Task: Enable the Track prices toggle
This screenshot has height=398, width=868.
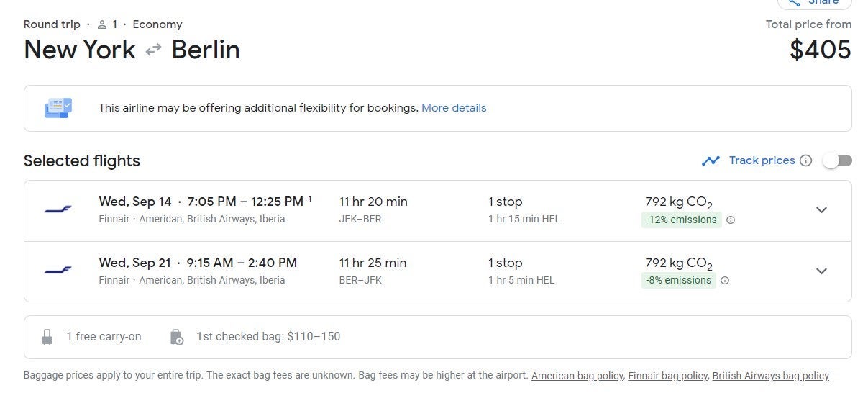Action: 837,160
